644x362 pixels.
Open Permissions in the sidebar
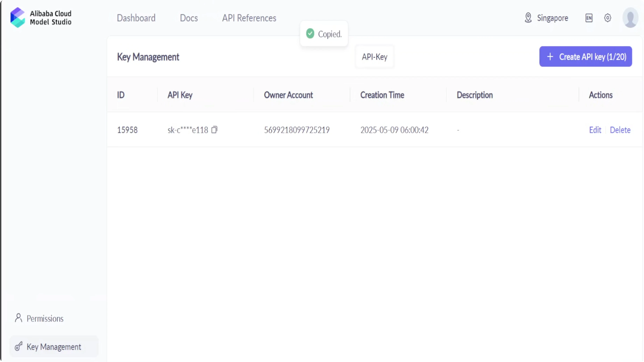tap(45, 318)
